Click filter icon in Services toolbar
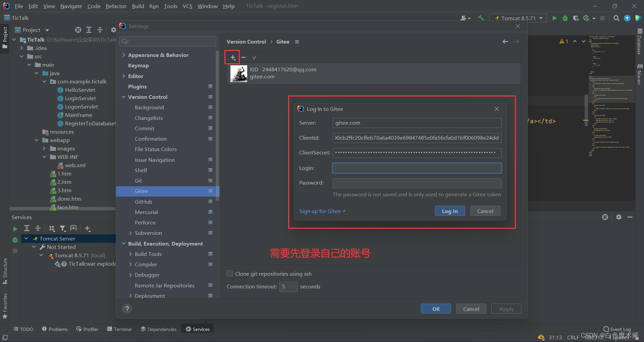 [x=63, y=228]
